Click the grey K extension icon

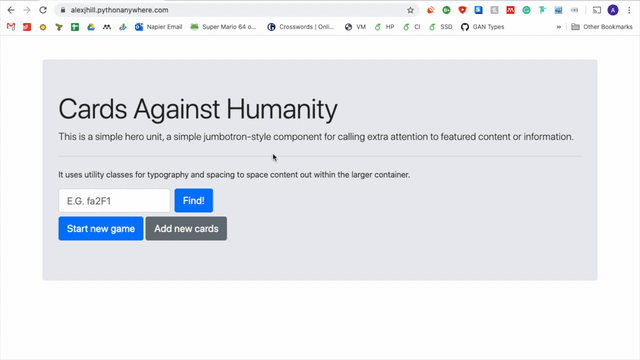pos(494,10)
